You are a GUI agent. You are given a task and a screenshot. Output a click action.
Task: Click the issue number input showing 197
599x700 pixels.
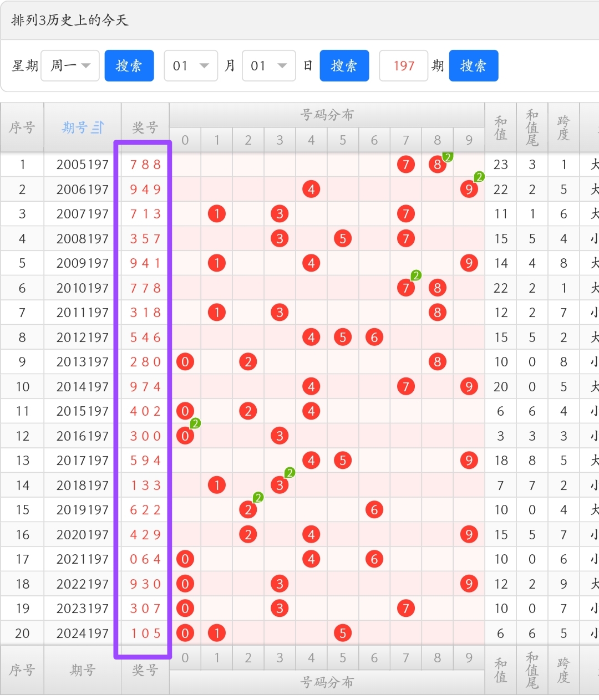click(404, 65)
